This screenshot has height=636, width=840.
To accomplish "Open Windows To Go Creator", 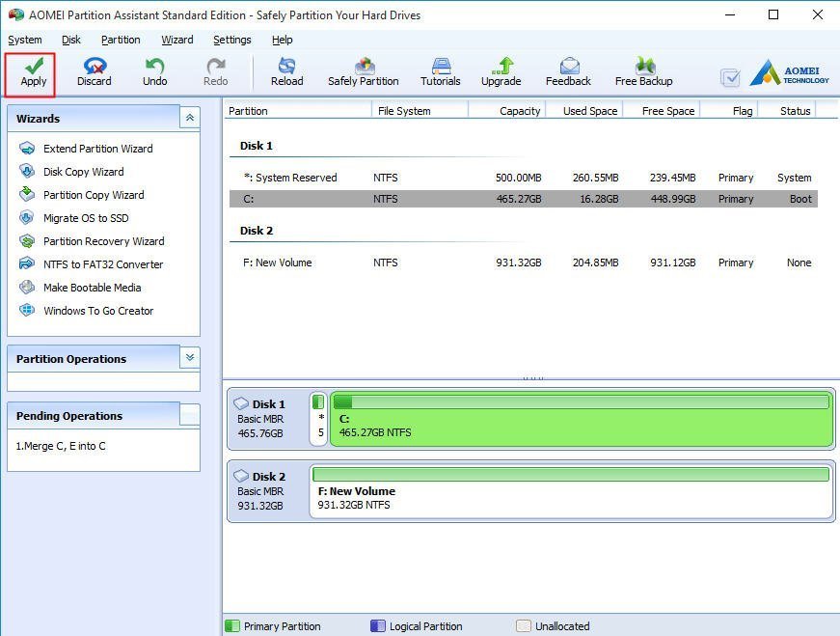I will pyautogui.click(x=98, y=311).
